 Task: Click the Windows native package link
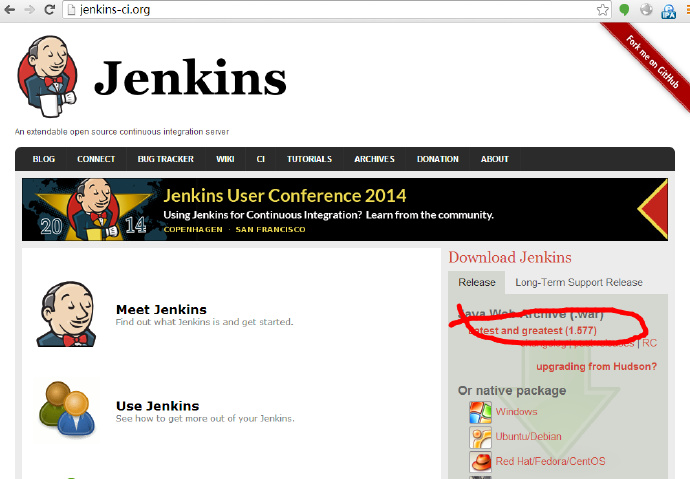pyautogui.click(x=516, y=412)
